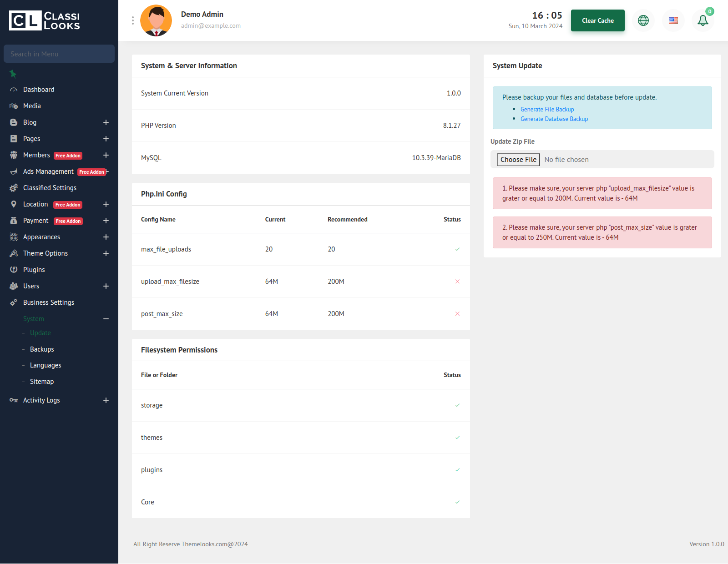Screen dimensions: 728x564
Task: Click the Demo Admin profile avatar
Action: click(156, 20)
